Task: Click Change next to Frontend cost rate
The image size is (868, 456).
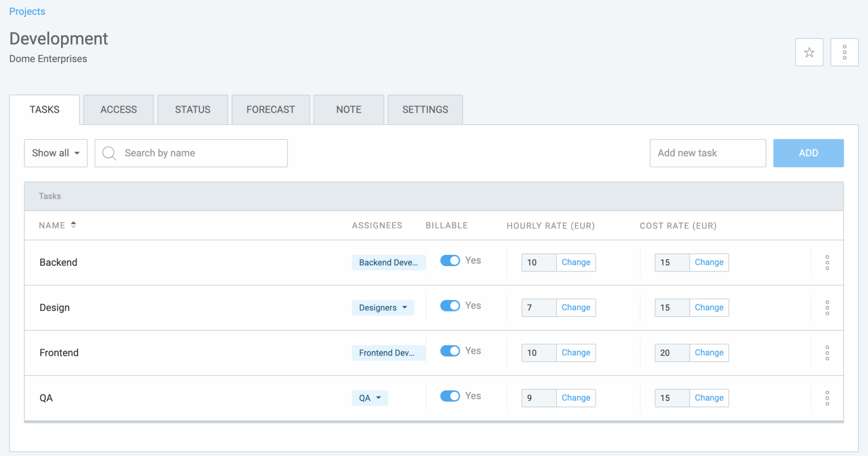Action: (709, 353)
